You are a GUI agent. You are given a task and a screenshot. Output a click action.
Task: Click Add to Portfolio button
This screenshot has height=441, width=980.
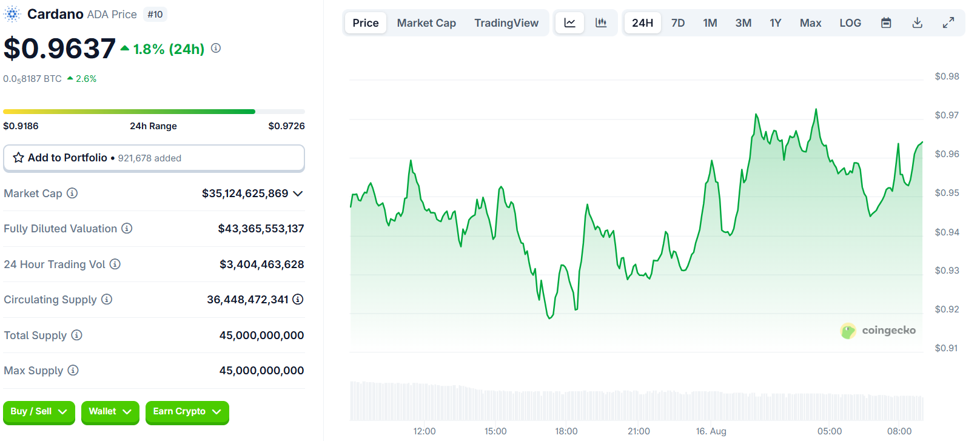[154, 158]
